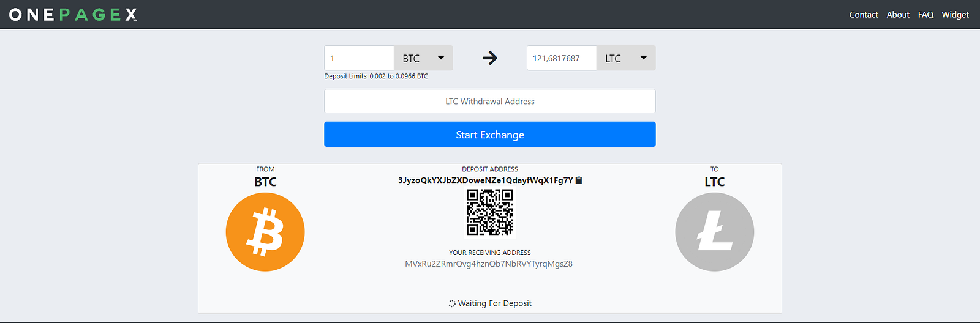
Task: Click the grey Litecoin logo
Action: coord(715,232)
